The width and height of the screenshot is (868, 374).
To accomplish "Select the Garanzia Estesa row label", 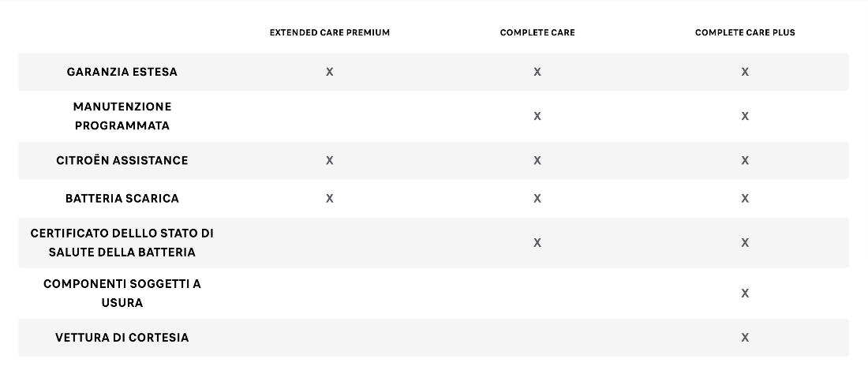I will click(x=122, y=72).
